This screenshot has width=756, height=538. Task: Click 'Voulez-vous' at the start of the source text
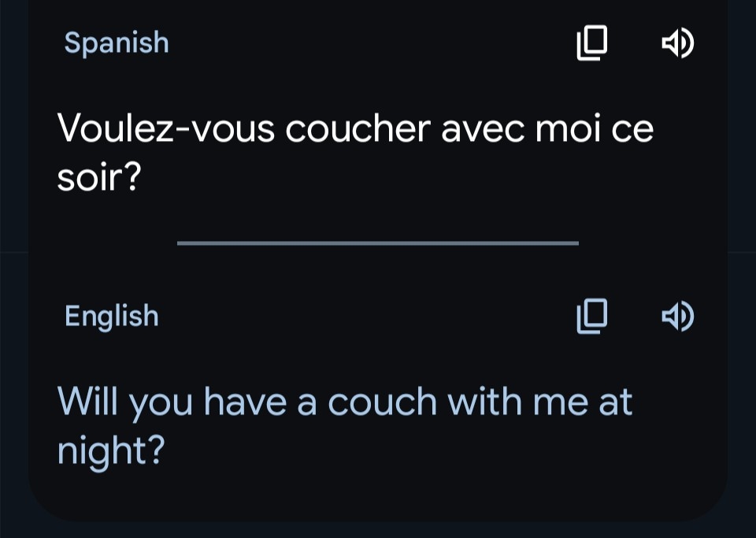(x=165, y=129)
